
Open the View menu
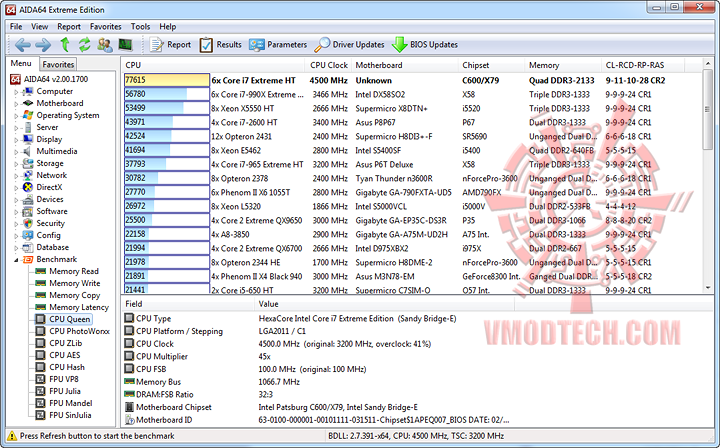point(39,27)
